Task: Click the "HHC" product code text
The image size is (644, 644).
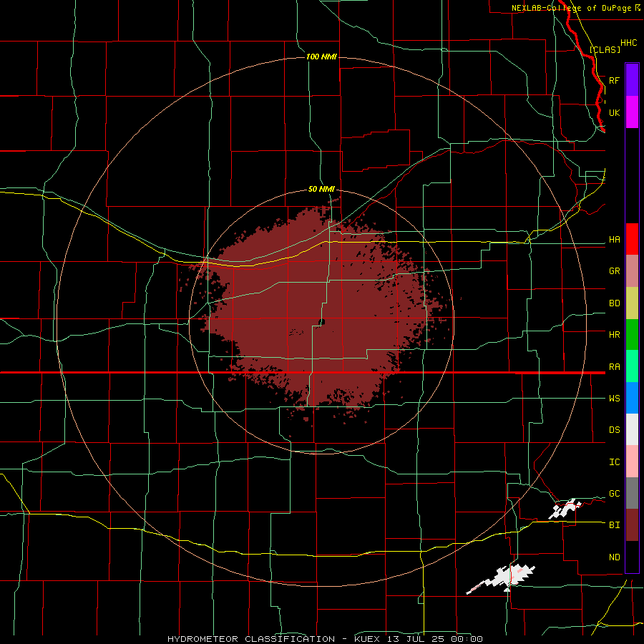Action: 628,43
